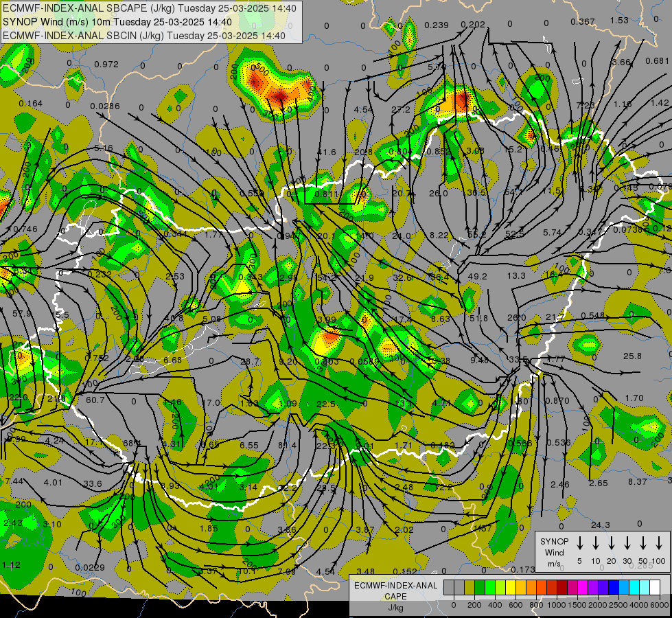Click the map value 28.7
This screenshot has width=672, height=618.
tap(249, 362)
